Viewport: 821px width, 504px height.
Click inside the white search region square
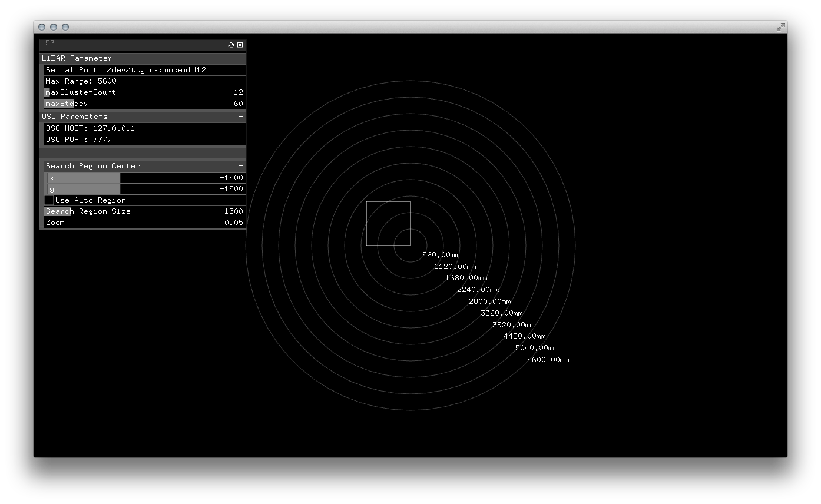388,223
